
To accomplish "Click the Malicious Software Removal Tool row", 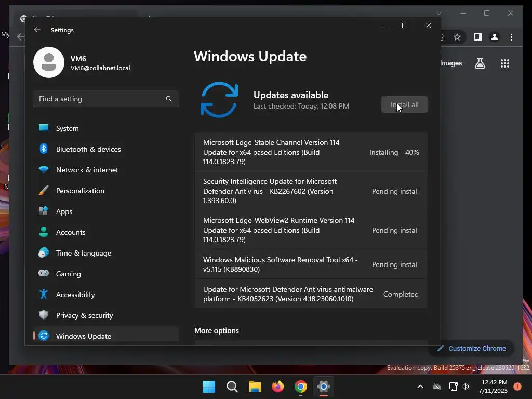I will tap(311, 264).
